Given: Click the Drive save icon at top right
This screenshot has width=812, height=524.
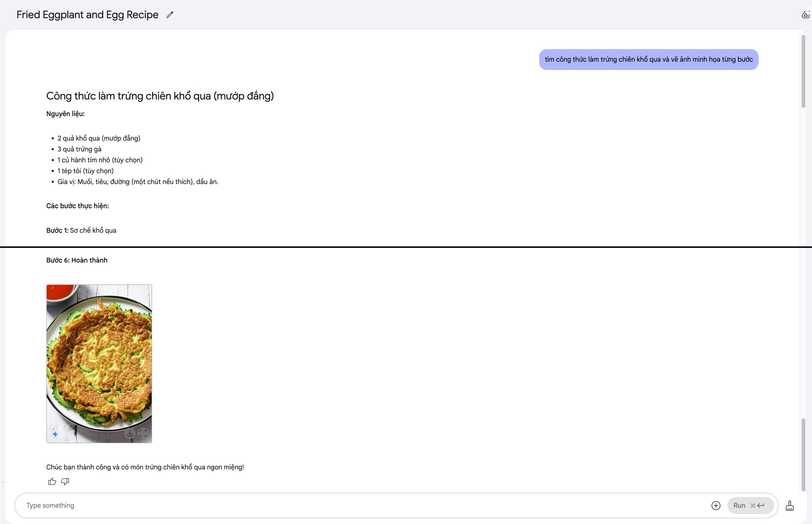Looking at the screenshot, I should (x=806, y=14).
